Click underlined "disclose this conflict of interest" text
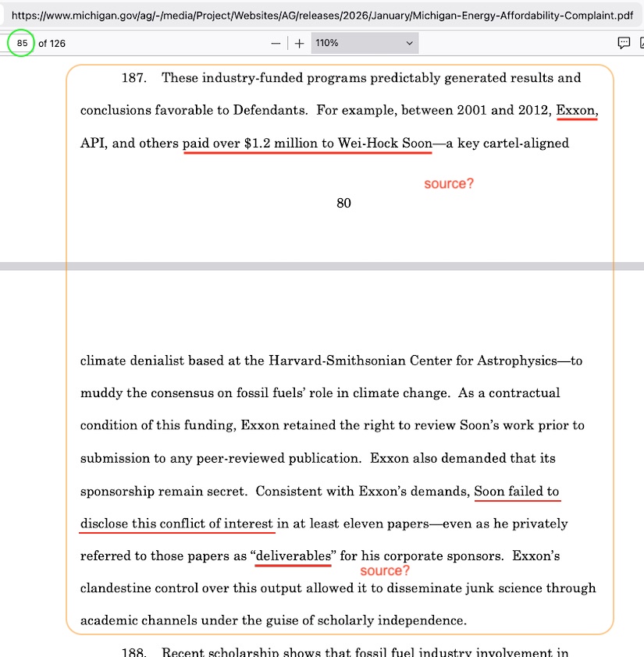644x657 pixels. pos(177,524)
